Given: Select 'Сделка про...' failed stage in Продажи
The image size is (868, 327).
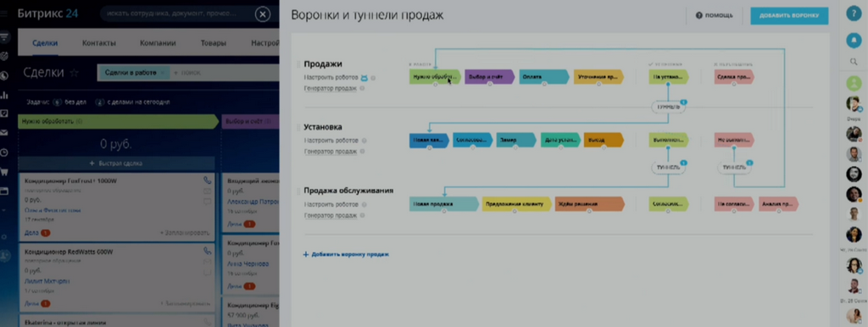Looking at the screenshot, I should click(734, 77).
